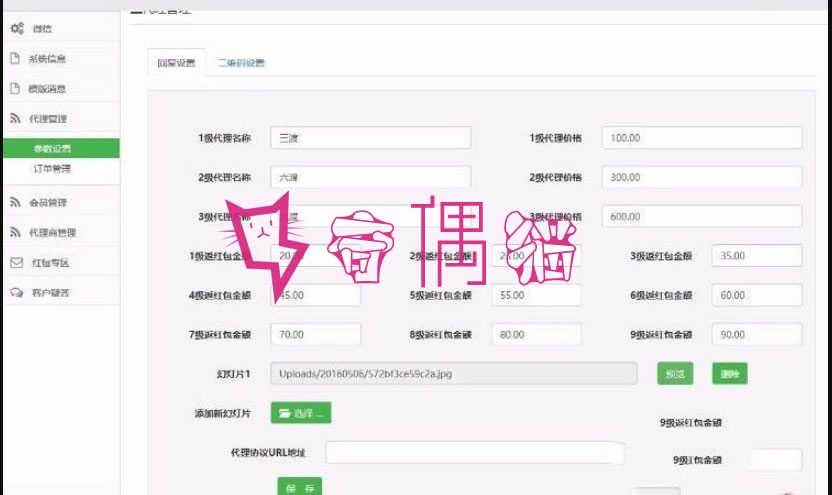Screen dimensions: 832x495
Task: Select the first settings tab
Action: (176, 63)
